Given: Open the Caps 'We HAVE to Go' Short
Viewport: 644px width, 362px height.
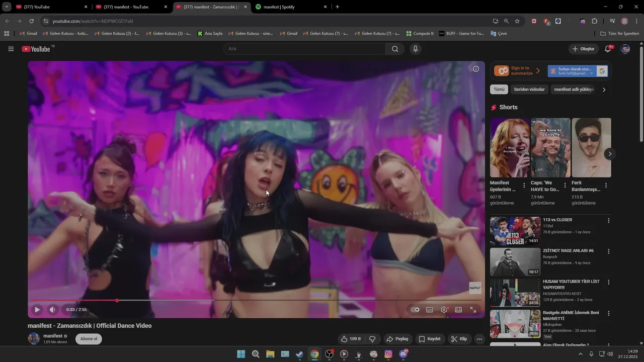Looking at the screenshot, I should tap(550, 148).
